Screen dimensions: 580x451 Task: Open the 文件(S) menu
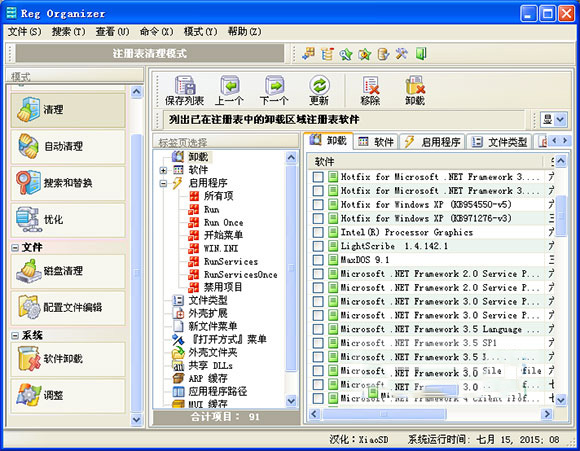click(x=24, y=32)
